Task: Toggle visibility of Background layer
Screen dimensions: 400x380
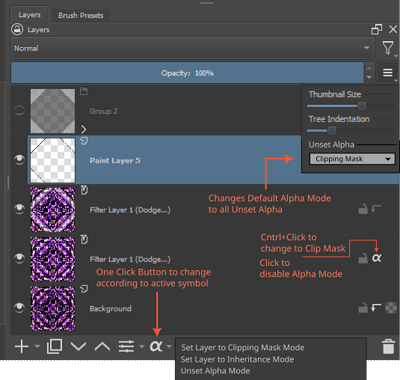Action: [19, 308]
